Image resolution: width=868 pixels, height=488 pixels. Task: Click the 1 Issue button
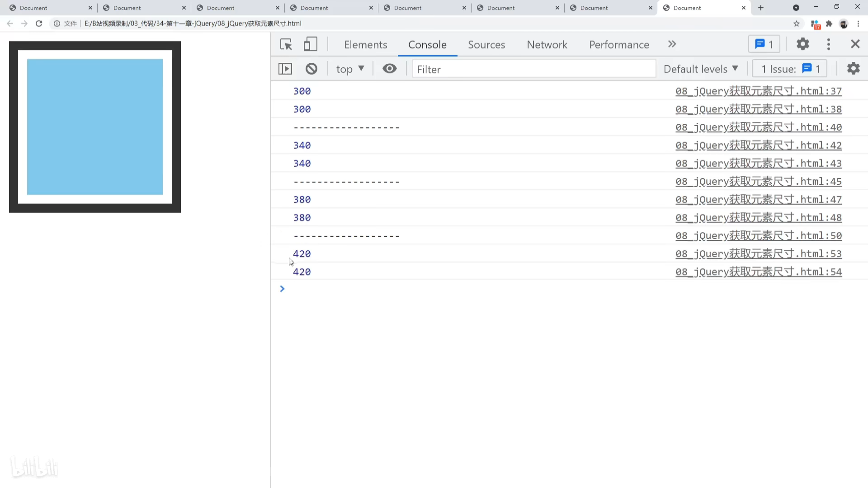[790, 69]
